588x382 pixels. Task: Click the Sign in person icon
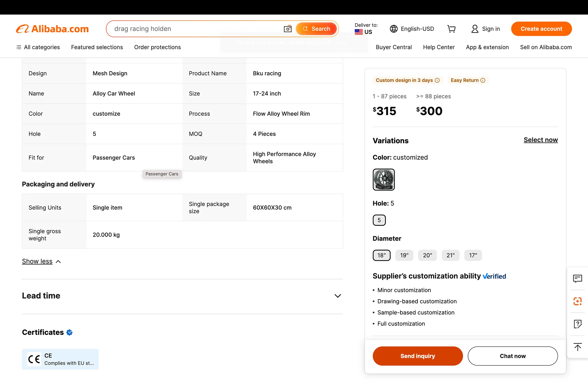tap(475, 29)
